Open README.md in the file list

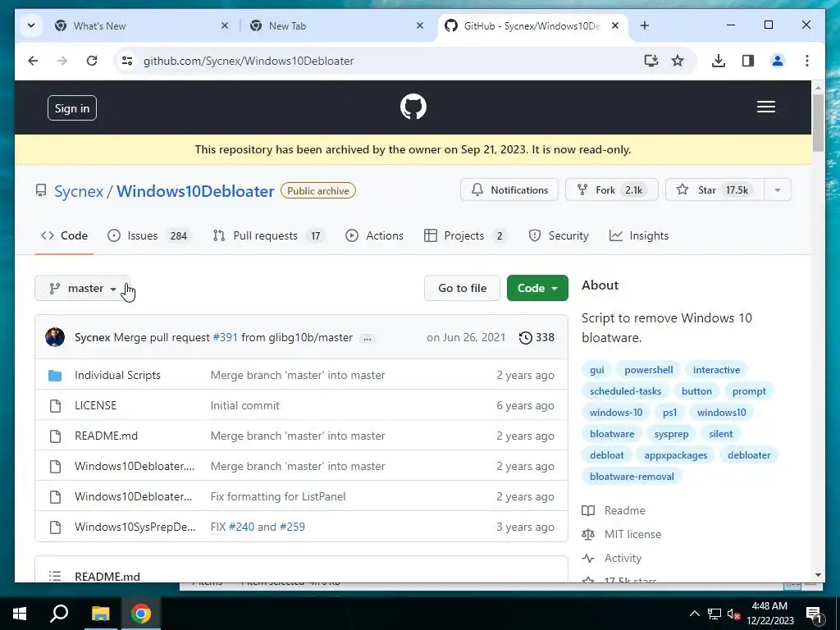tap(106, 436)
